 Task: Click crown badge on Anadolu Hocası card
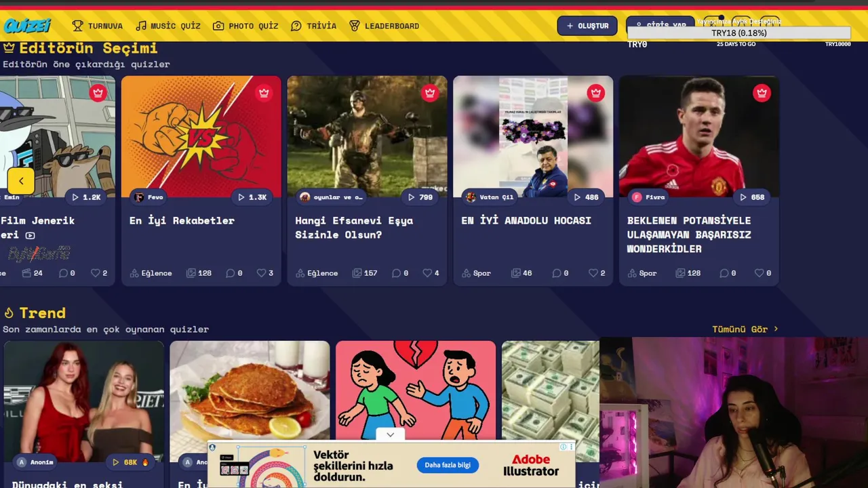595,93
